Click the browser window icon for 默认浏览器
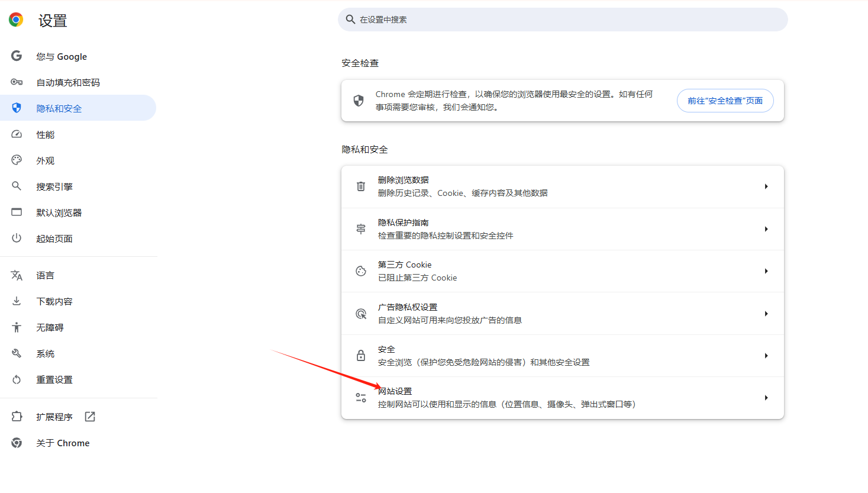Image resolution: width=868 pixels, height=493 pixels. [x=17, y=212]
